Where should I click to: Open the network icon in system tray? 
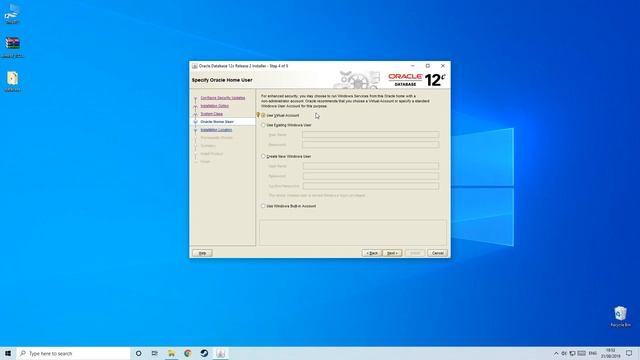tap(573, 353)
